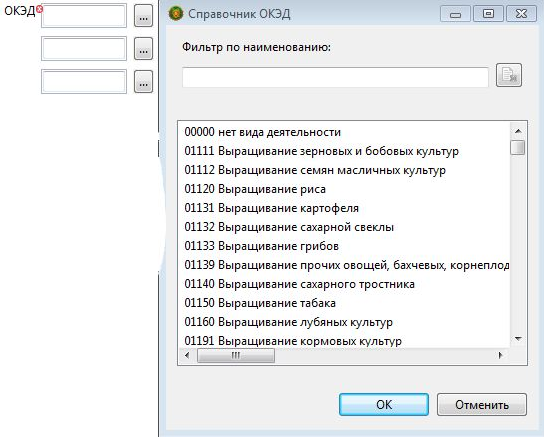Image resolution: width=544 pixels, height=437 pixels.
Task: Click the list scroll down arrow
Action: click(x=518, y=339)
